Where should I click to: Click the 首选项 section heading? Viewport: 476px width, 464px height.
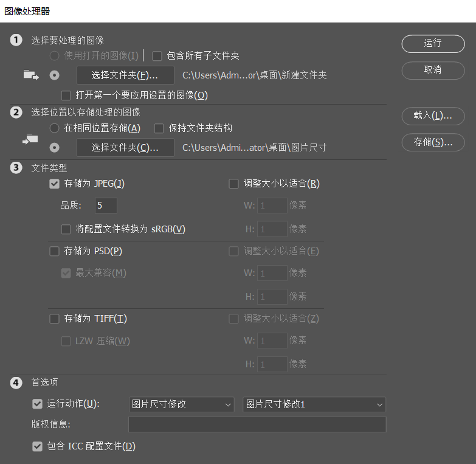tap(44, 383)
